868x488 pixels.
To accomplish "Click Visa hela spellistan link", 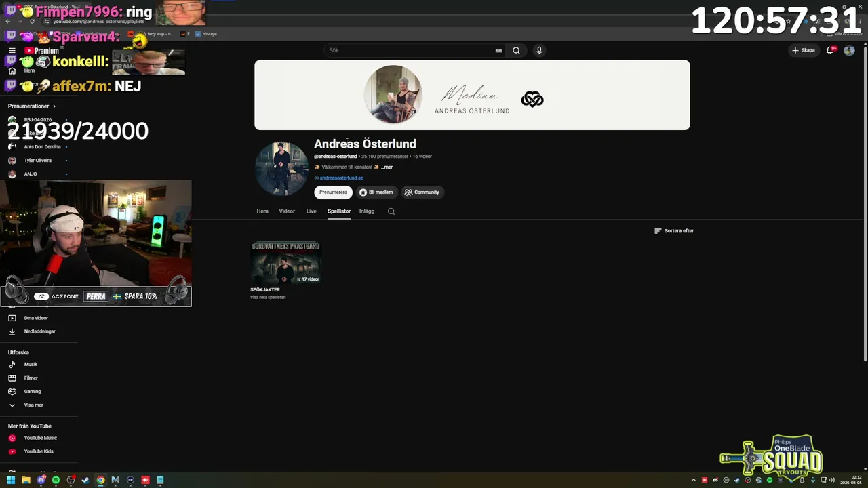I will click(268, 298).
